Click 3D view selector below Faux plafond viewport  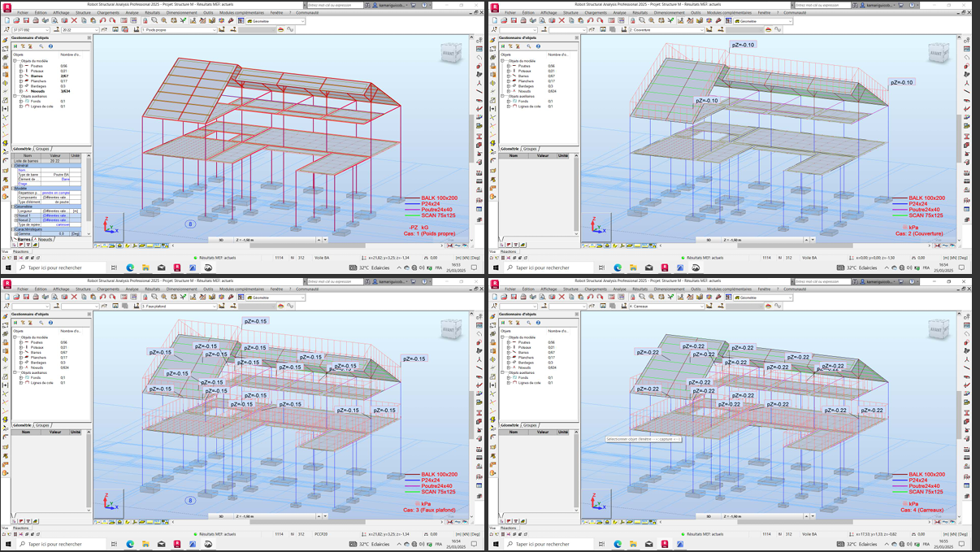220,516
